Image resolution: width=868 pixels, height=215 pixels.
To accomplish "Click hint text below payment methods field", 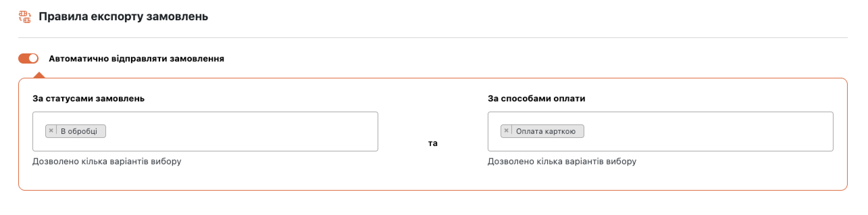I will click(562, 161).
